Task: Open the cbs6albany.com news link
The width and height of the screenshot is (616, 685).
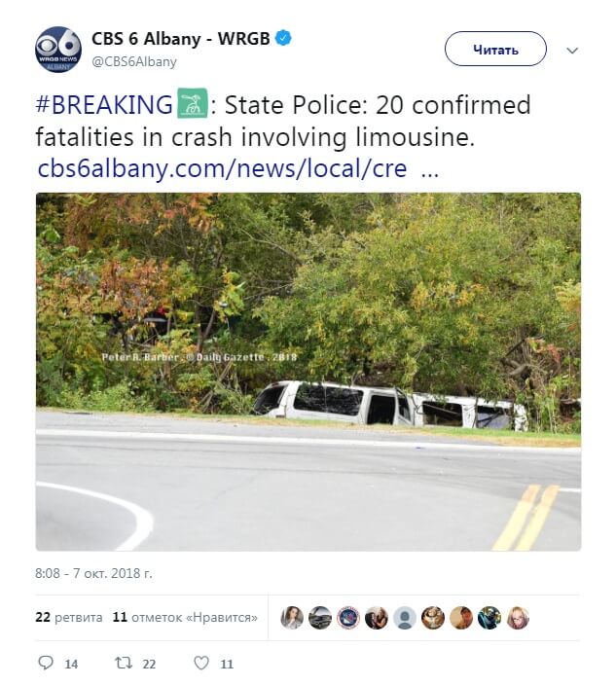Action: coord(222,167)
